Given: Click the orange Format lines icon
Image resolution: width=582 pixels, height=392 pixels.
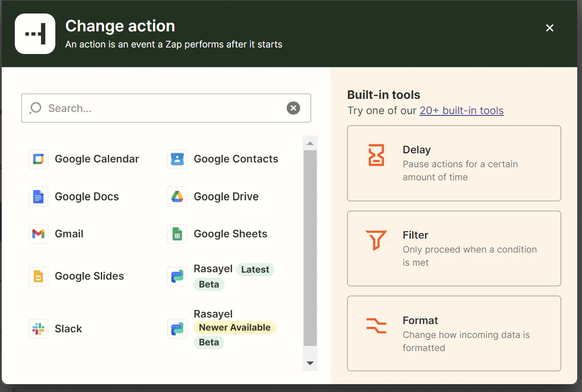Looking at the screenshot, I should 376,325.
